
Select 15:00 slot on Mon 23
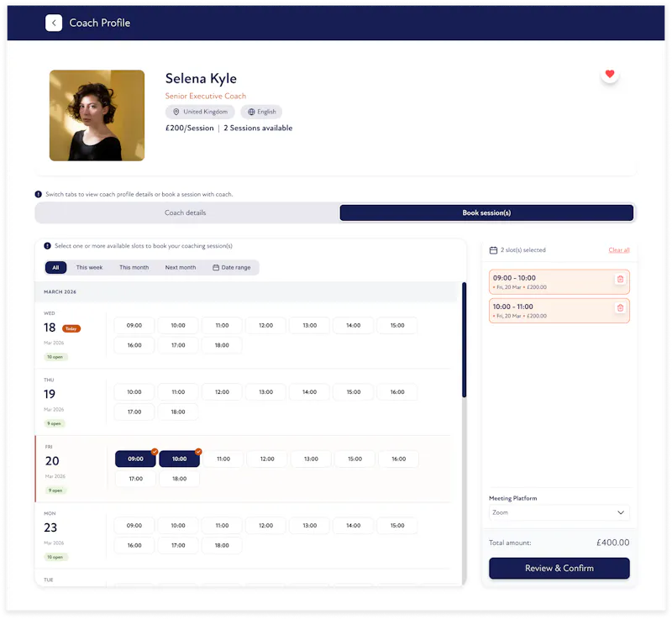[397, 526]
